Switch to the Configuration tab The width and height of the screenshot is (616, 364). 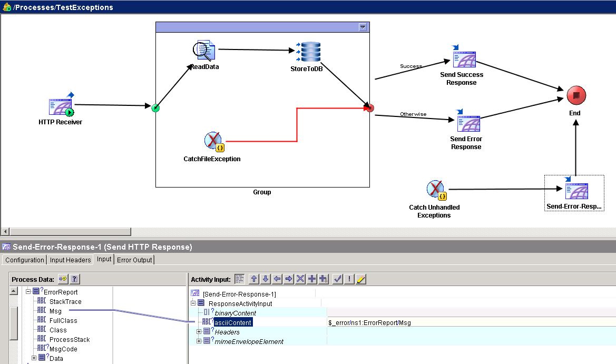[24, 259]
